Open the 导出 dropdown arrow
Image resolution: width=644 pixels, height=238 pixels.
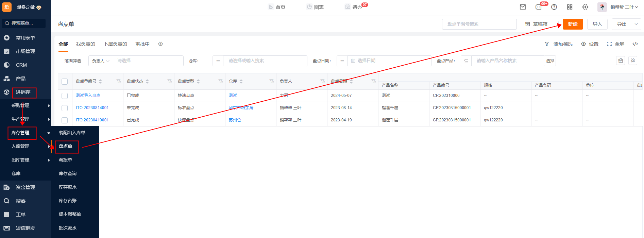click(636, 24)
